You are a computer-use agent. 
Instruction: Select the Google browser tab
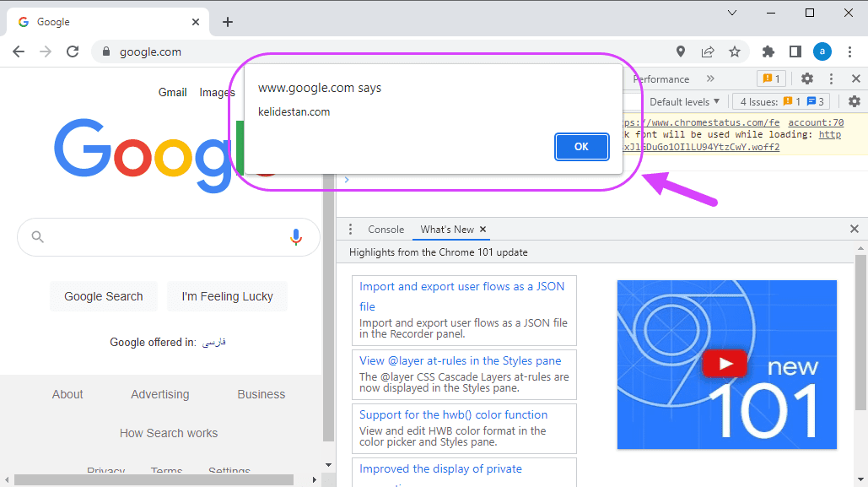point(108,22)
